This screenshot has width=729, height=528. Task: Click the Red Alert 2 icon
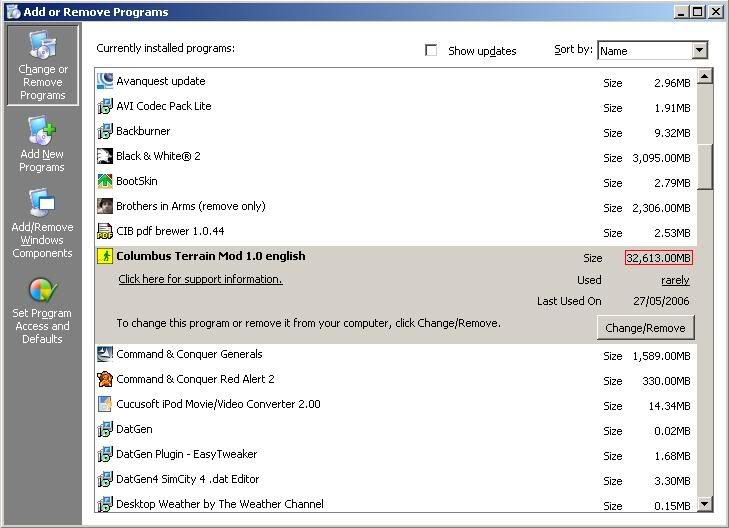click(x=105, y=379)
